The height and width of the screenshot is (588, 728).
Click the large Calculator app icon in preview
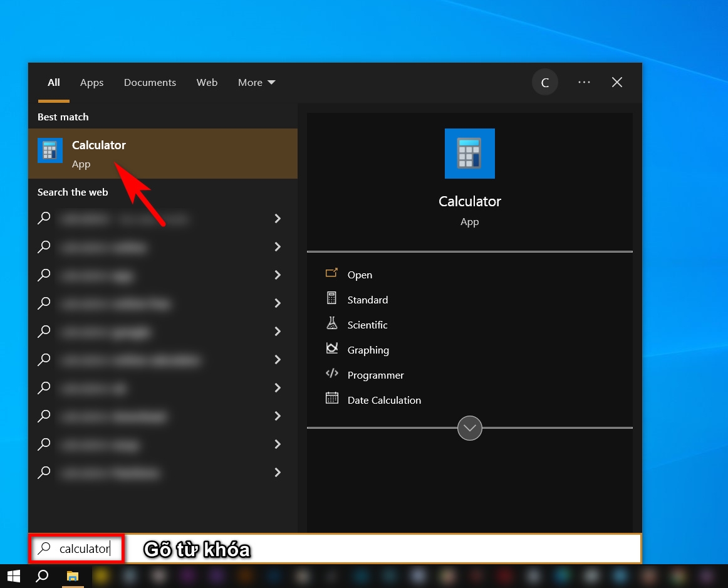coord(469,154)
